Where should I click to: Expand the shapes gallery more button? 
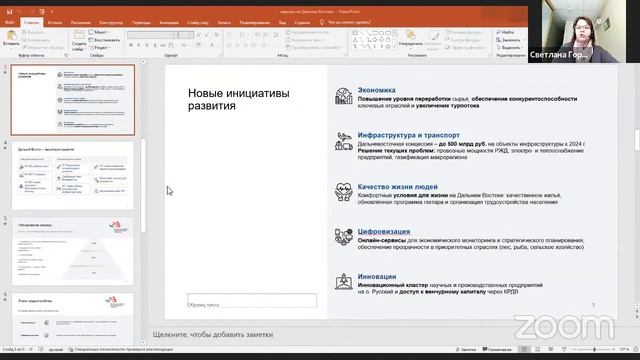point(395,47)
